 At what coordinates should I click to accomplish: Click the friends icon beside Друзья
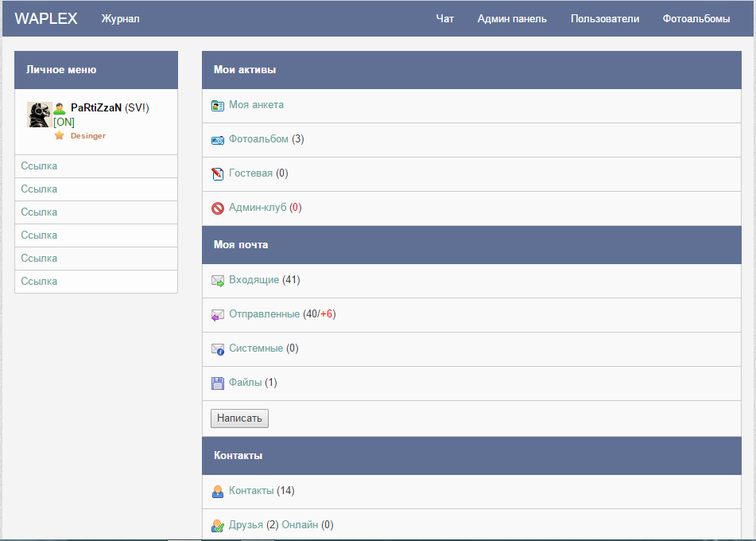click(218, 526)
